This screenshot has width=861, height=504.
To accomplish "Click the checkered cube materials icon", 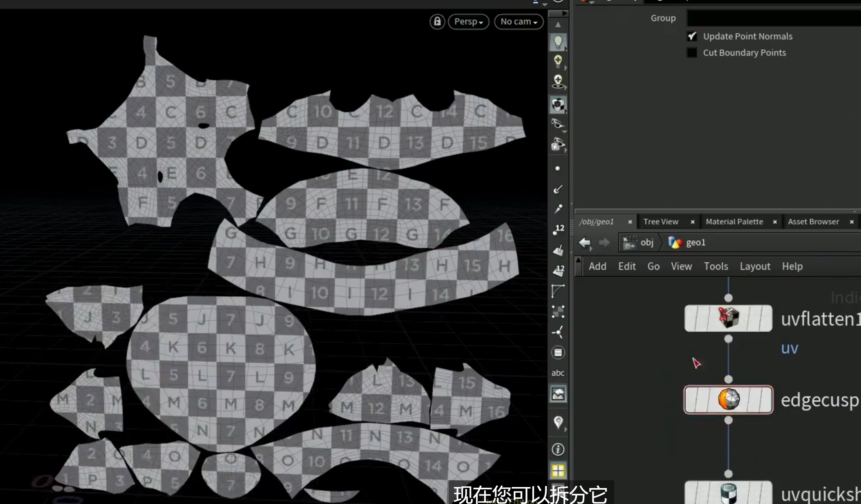I will point(558,105).
